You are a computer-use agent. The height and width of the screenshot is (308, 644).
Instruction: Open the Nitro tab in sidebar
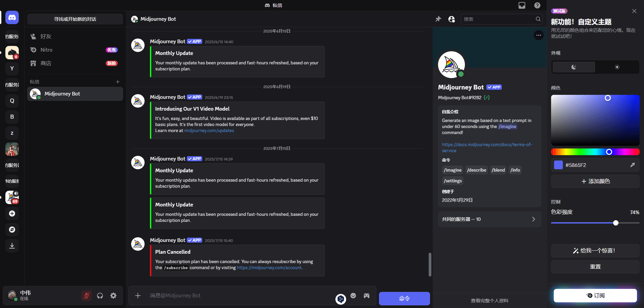coord(46,50)
